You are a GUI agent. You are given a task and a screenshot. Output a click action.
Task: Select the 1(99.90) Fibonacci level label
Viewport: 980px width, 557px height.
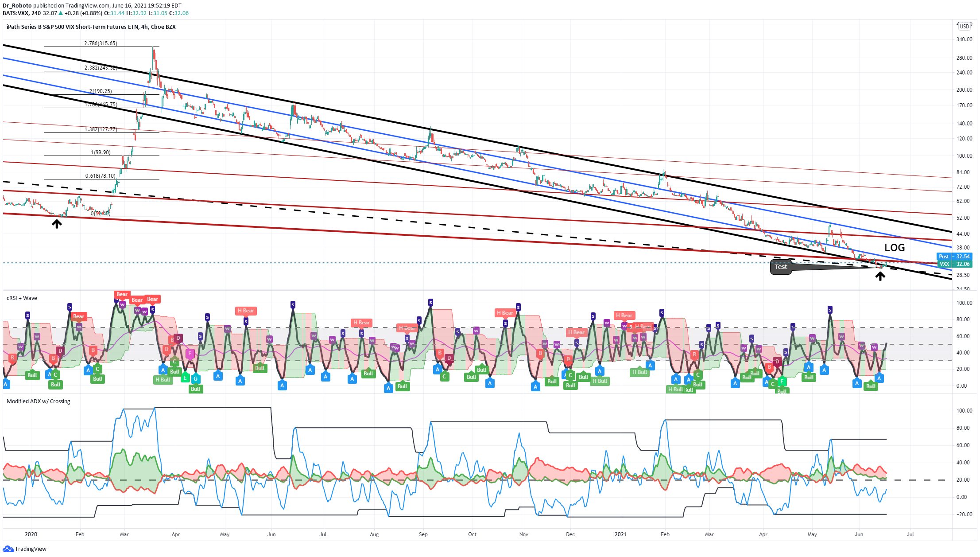101,152
